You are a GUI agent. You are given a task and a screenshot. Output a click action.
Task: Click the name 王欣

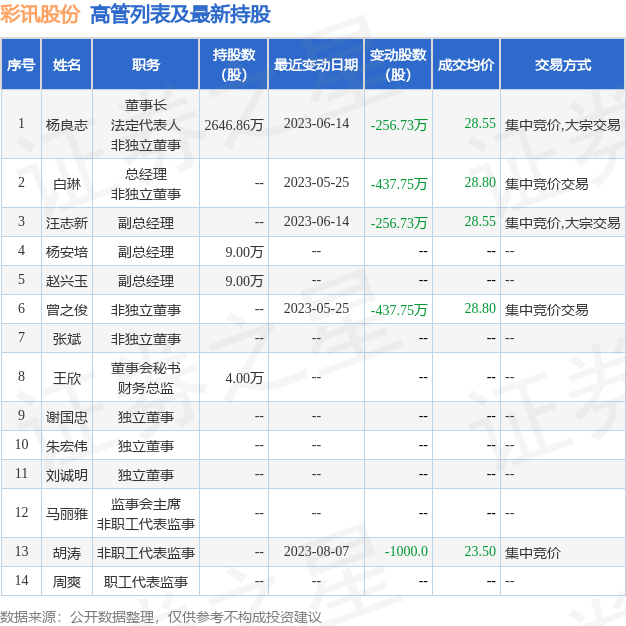(x=67, y=378)
